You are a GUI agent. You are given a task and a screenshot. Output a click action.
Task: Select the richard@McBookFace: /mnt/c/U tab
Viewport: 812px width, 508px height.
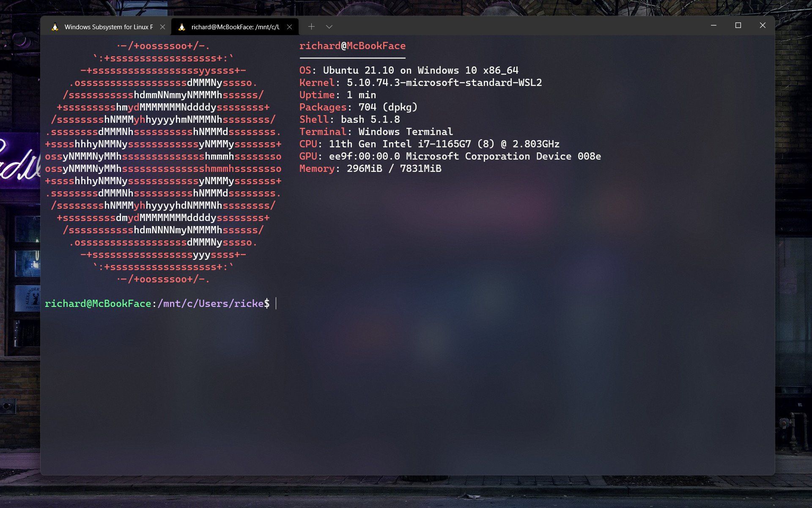pyautogui.click(x=235, y=27)
